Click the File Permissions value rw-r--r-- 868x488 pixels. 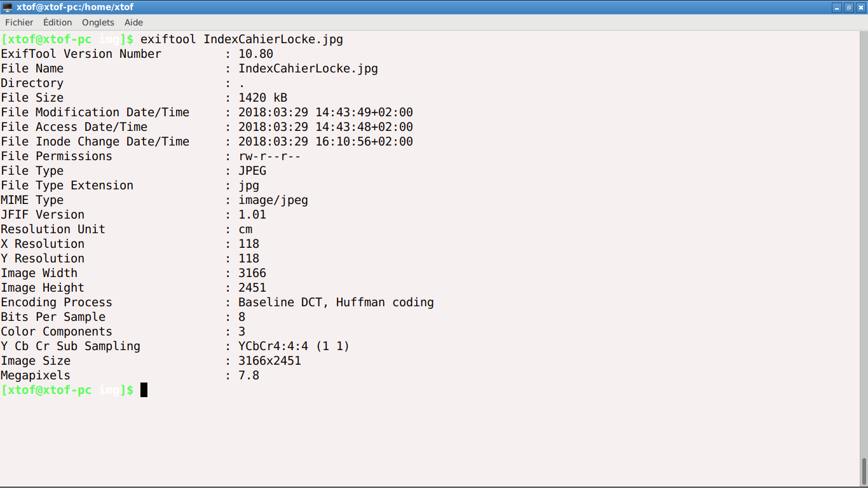point(269,156)
